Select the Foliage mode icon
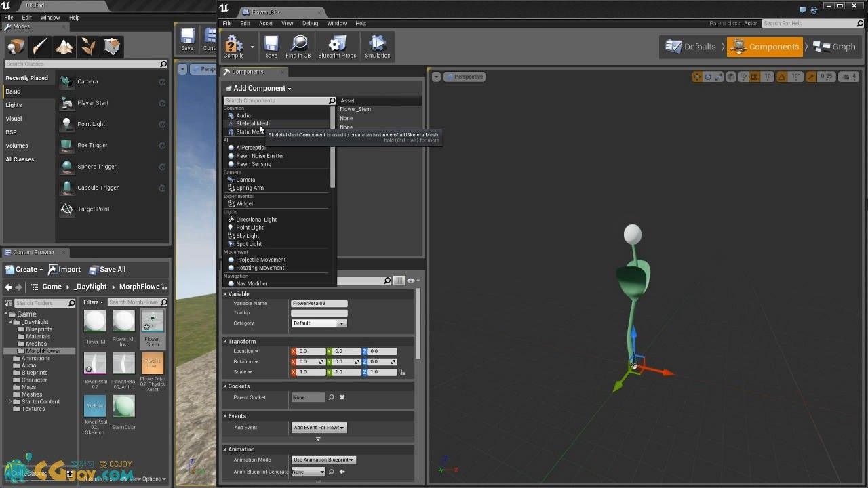This screenshot has width=868, height=488. click(88, 46)
